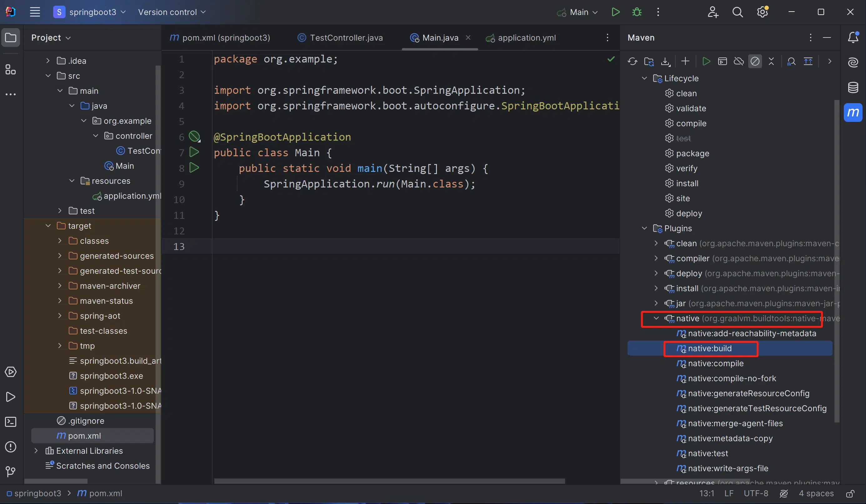The image size is (866, 504).
Task: Toggle file read-only lock in status bar
Action: [x=851, y=493]
